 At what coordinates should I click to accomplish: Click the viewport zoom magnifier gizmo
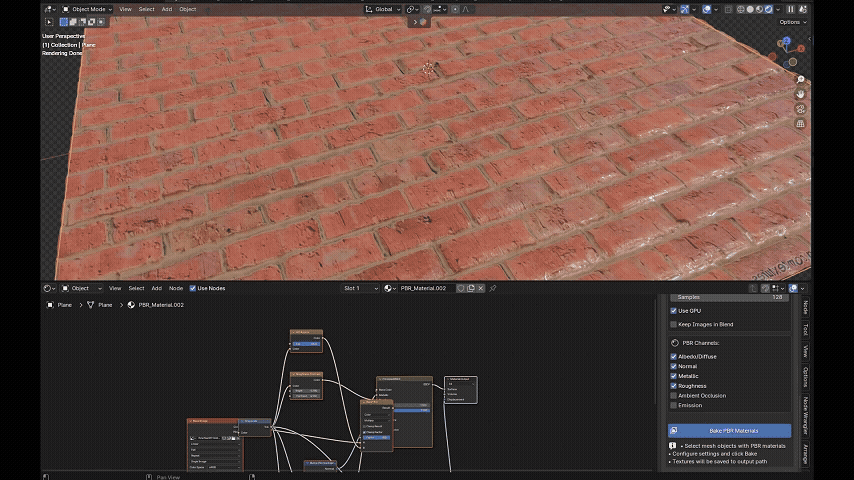800,80
